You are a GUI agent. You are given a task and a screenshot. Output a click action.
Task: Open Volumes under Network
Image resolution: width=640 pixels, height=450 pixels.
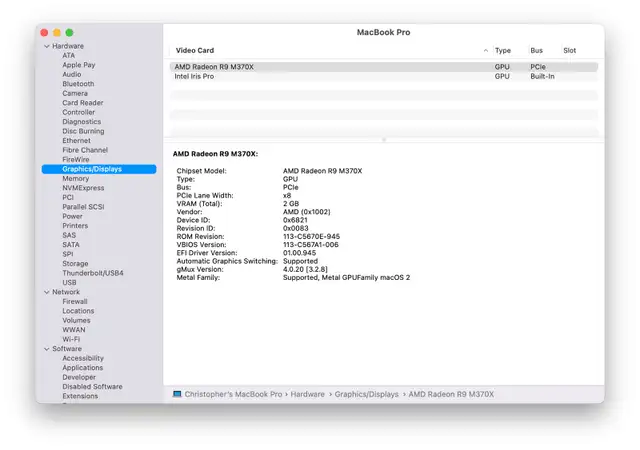click(x=76, y=320)
